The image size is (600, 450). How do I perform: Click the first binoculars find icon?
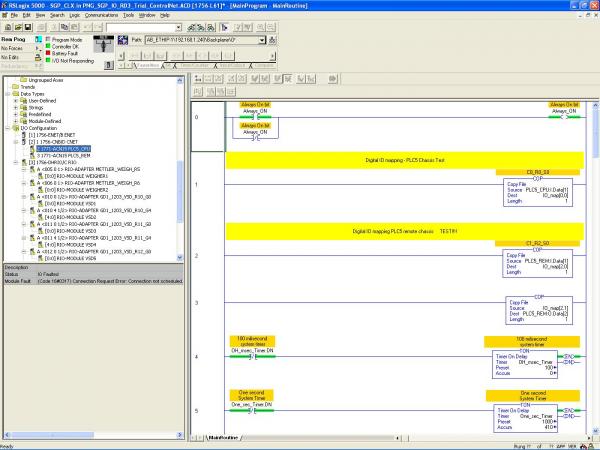pos(191,27)
